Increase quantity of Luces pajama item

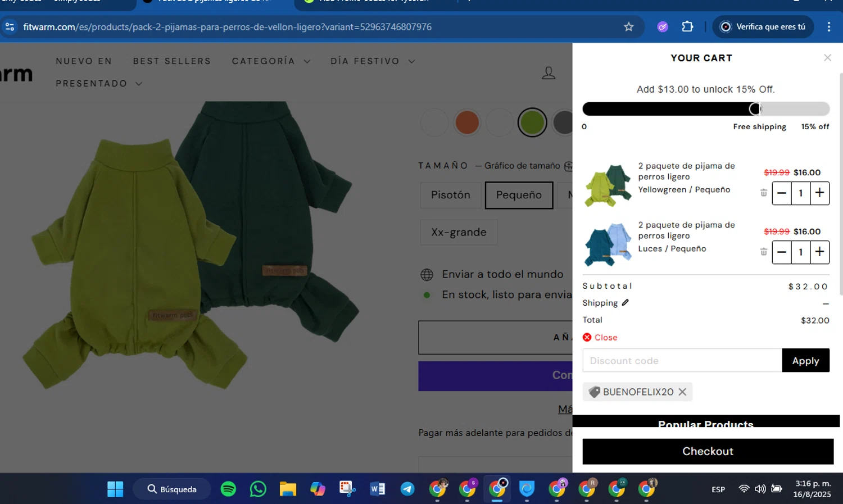coord(820,252)
